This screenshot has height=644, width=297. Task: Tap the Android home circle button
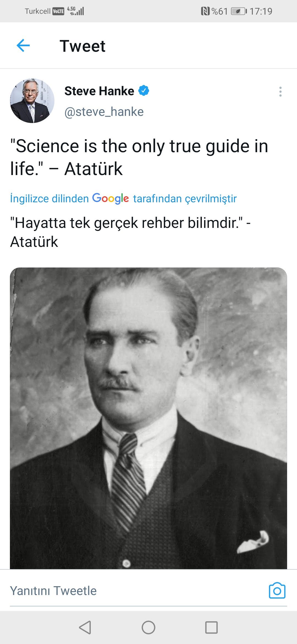(148, 627)
